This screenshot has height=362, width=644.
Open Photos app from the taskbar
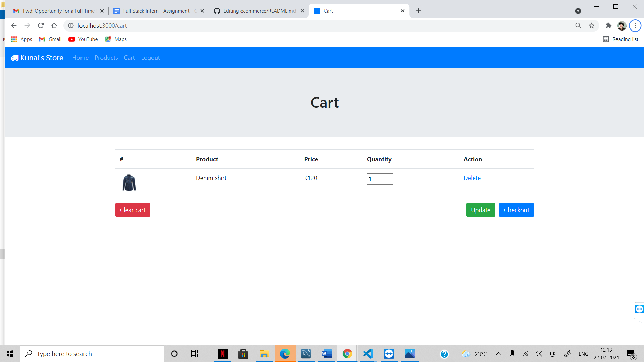[x=410, y=354]
